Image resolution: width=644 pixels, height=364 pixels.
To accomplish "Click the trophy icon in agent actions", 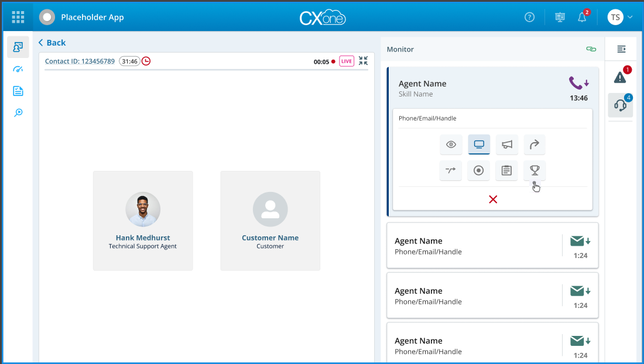I will 535,170.
